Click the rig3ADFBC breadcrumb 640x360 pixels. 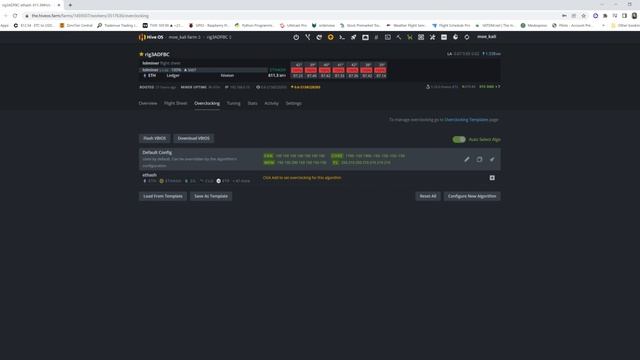[x=219, y=37]
